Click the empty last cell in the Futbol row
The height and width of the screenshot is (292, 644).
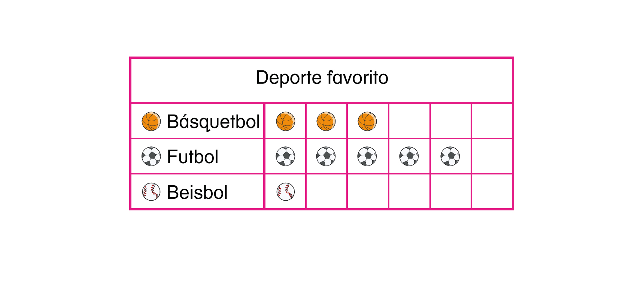(x=492, y=156)
